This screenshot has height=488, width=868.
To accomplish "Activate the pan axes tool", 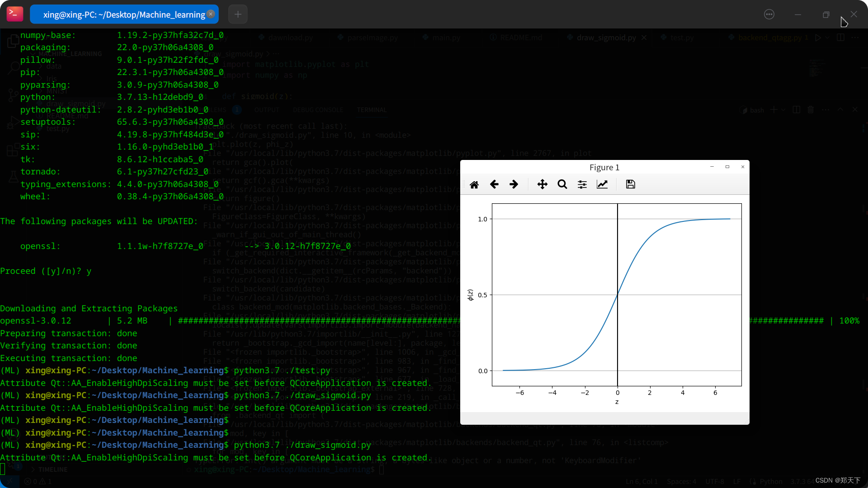I will (x=542, y=184).
